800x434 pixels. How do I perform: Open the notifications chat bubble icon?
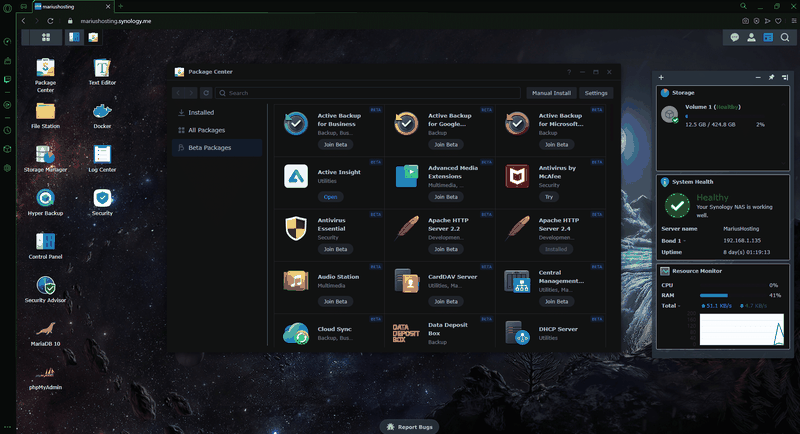click(x=735, y=37)
